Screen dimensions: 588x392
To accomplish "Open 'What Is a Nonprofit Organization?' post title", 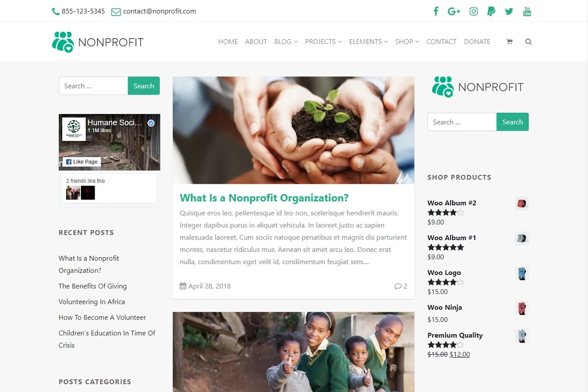I will coord(264,198).
